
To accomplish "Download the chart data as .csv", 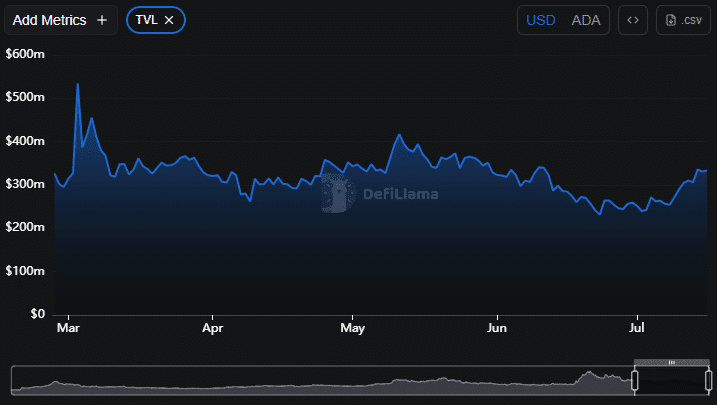I will (x=683, y=20).
